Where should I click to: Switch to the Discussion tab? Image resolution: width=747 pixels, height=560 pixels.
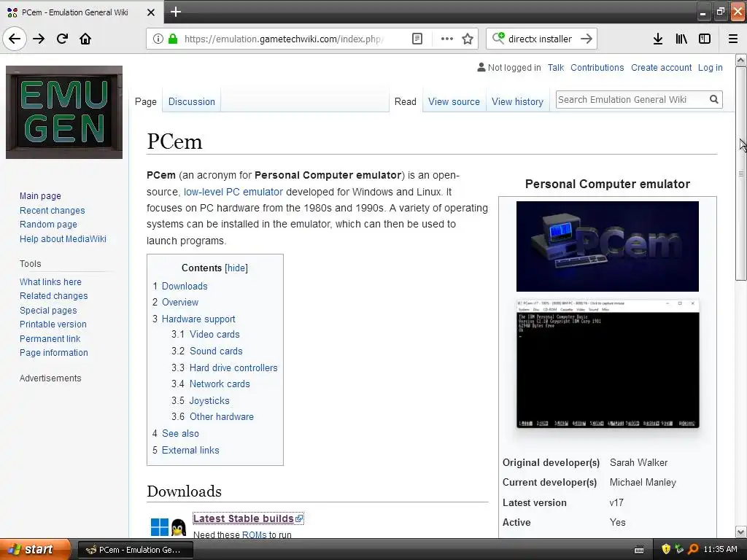tap(192, 101)
